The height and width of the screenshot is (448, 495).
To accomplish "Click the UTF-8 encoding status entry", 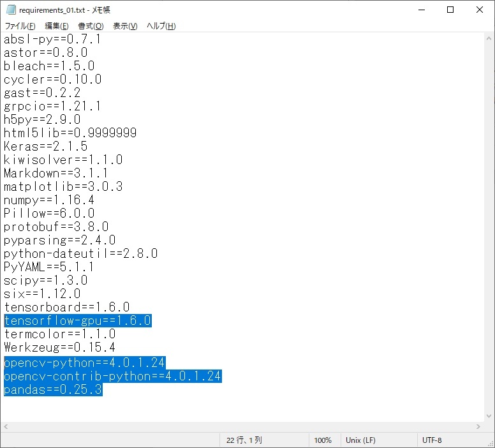I will tap(432, 440).
